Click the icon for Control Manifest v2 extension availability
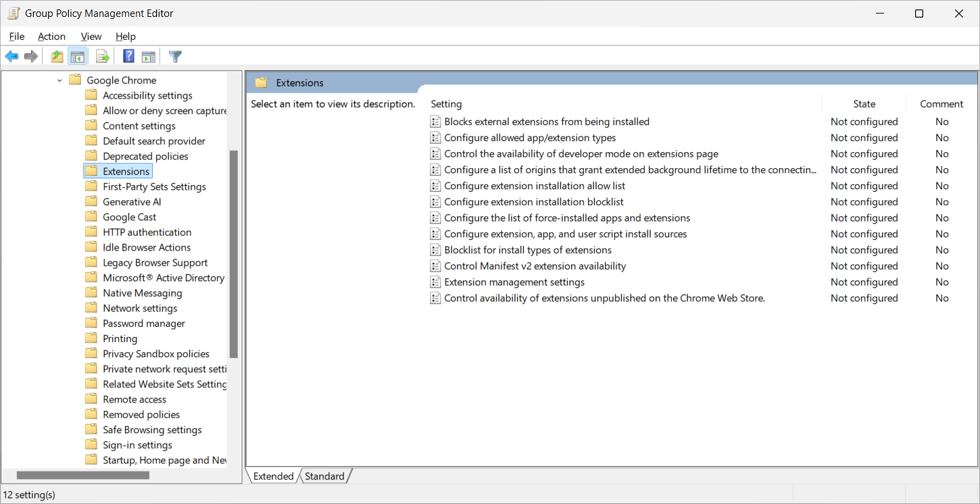 pyautogui.click(x=436, y=266)
